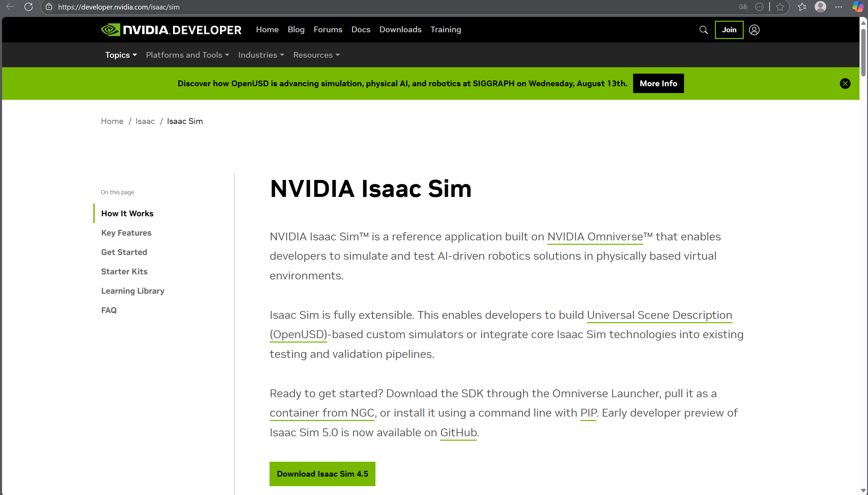Jump to Starter Kits section

(x=124, y=272)
